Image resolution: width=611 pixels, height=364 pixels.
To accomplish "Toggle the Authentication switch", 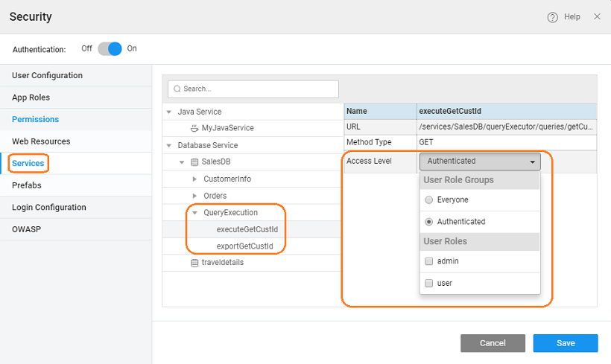I will coord(110,48).
